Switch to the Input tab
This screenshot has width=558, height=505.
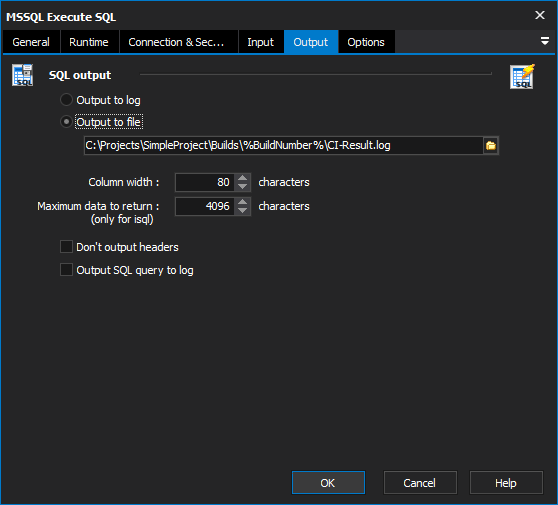coord(260,42)
